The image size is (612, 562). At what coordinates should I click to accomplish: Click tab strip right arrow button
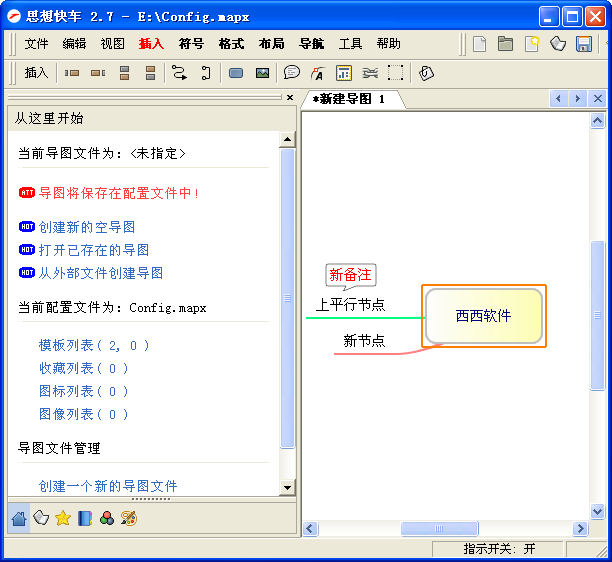click(578, 98)
